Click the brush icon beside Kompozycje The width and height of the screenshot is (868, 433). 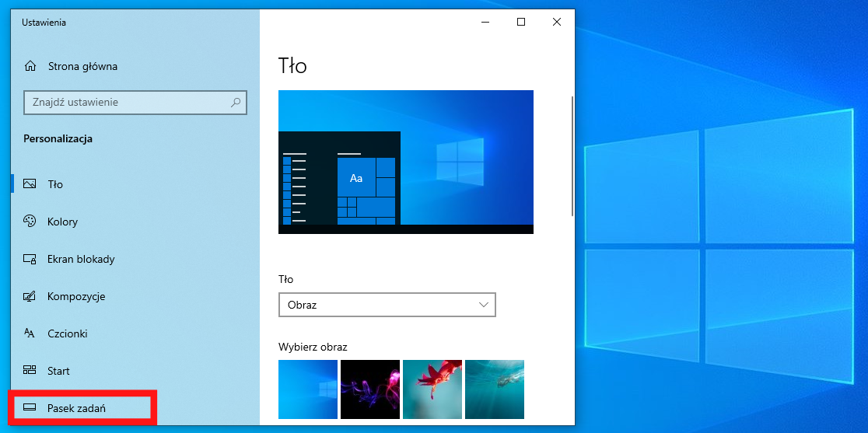click(30, 296)
